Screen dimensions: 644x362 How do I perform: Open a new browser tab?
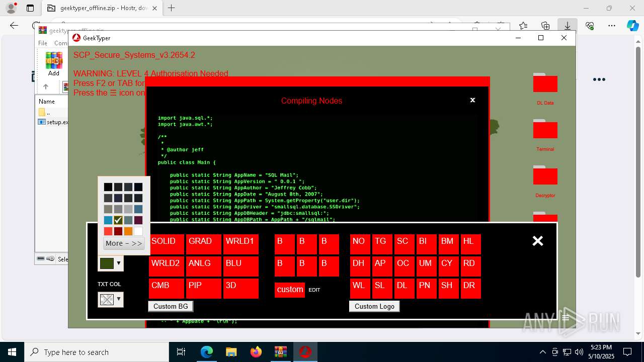172,8
